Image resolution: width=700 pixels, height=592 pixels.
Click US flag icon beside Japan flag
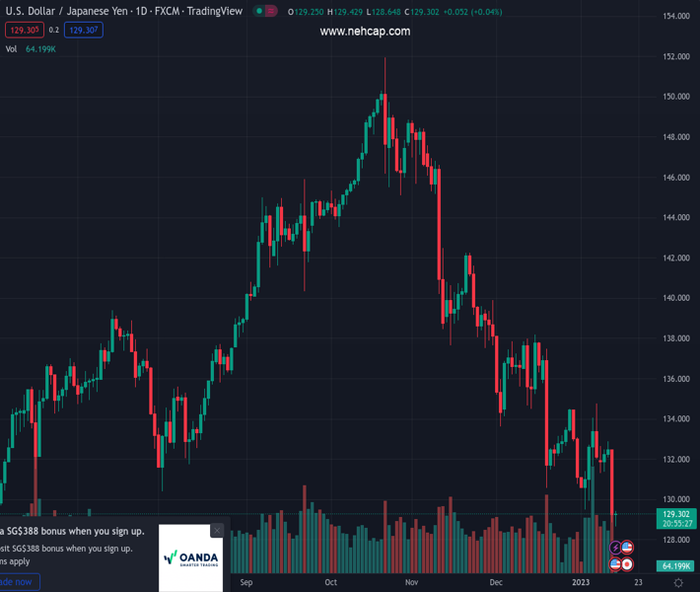pos(615,564)
